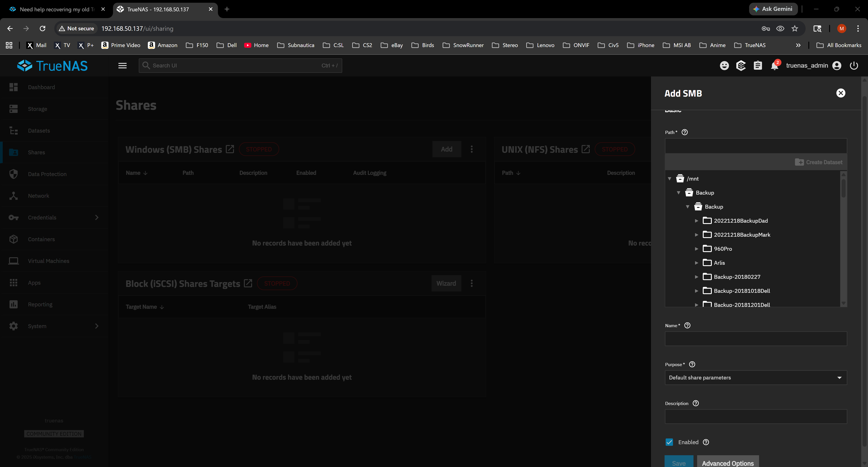This screenshot has width=868, height=467.
Task: Open the iSCSI three-dot menu
Action: [x=471, y=283]
